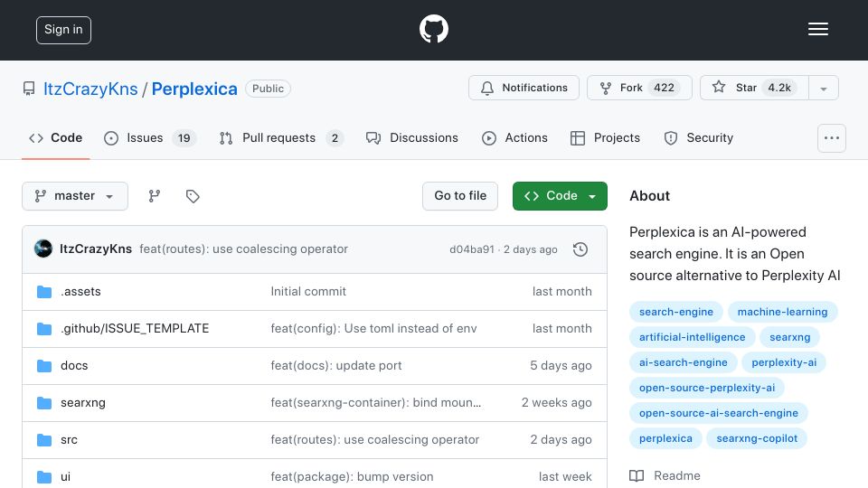The height and width of the screenshot is (488, 868).
Task: View tags via the tag icon
Action: click(193, 196)
